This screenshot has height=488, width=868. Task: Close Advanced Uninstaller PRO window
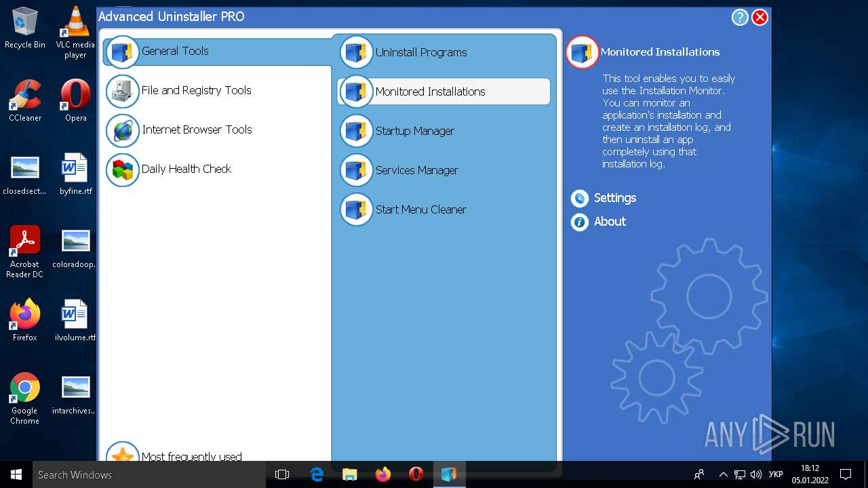[x=760, y=18]
